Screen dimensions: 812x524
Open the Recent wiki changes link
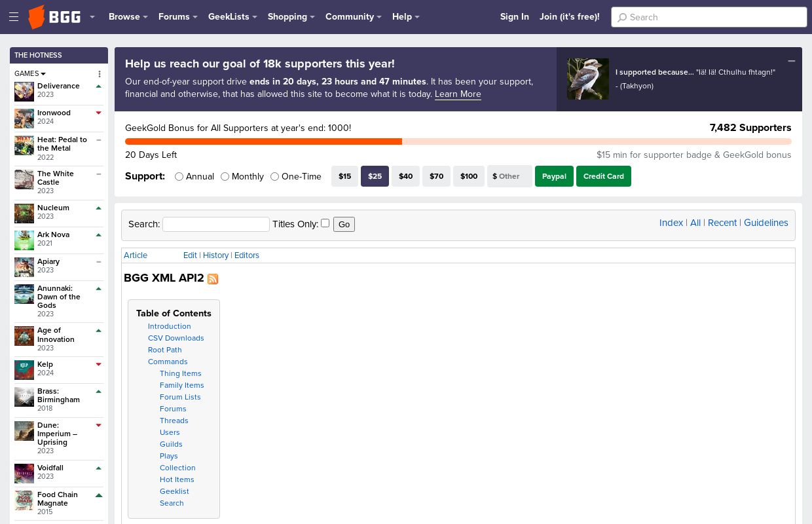click(722, 223)
